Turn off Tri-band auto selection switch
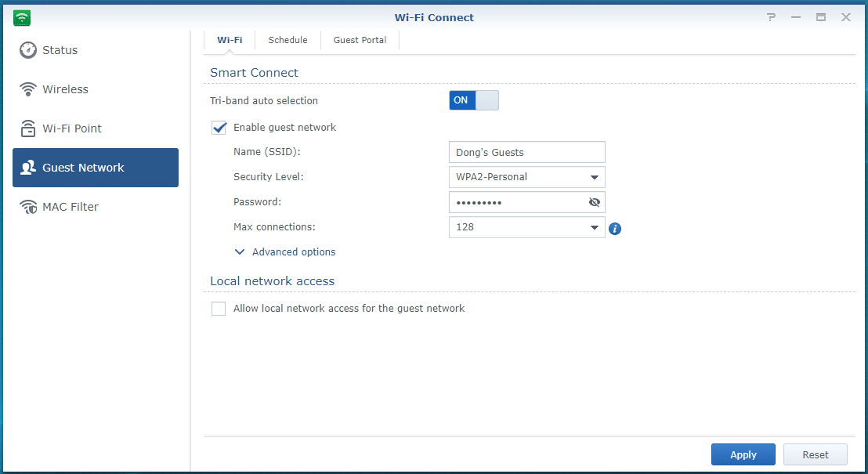The height and width of the screenshot is (474, 868). [x=473, y=100]
